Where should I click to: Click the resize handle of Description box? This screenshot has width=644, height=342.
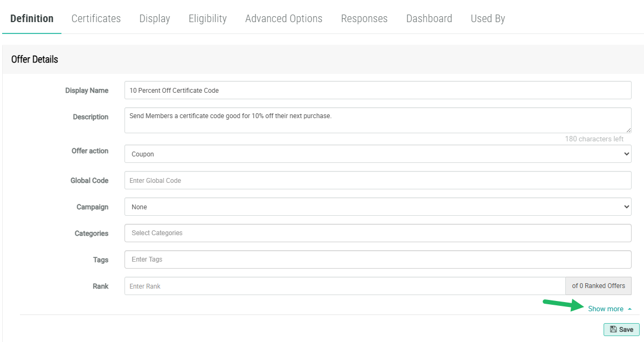628,131
